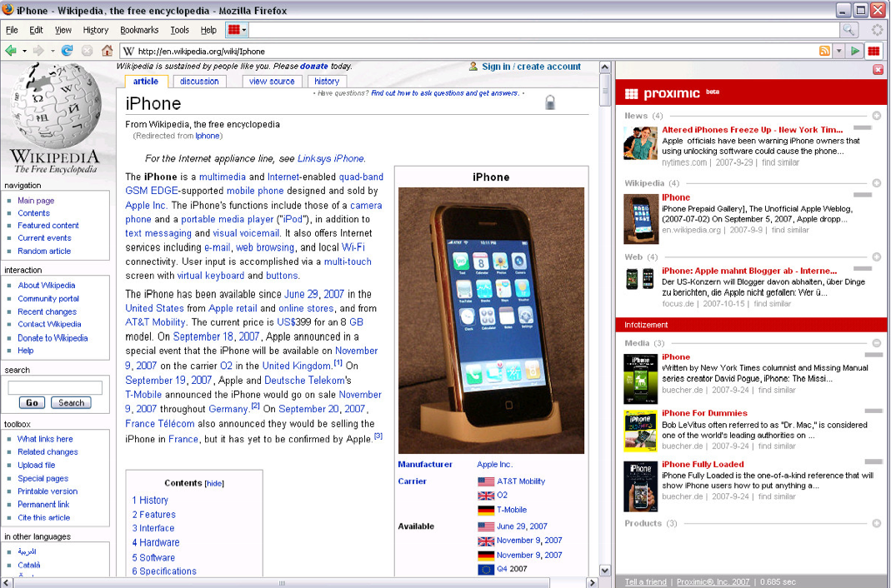Switch to the discussion tab

coord(199,82)
